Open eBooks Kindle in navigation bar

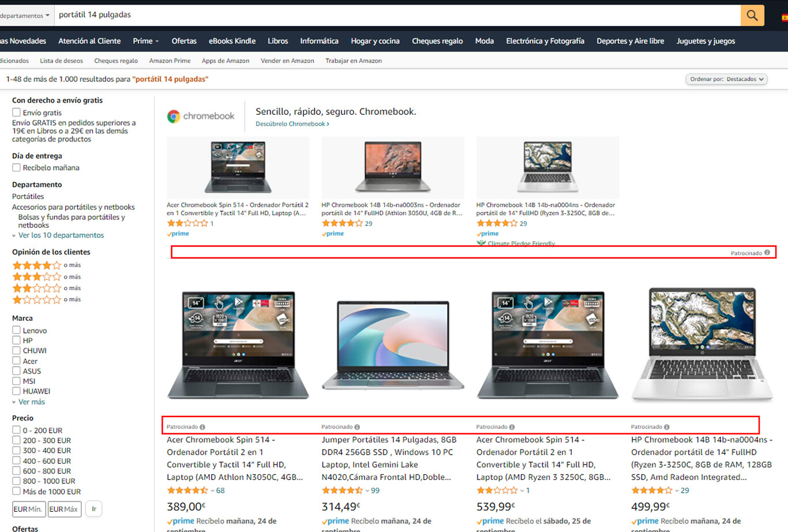pos(232,41)
